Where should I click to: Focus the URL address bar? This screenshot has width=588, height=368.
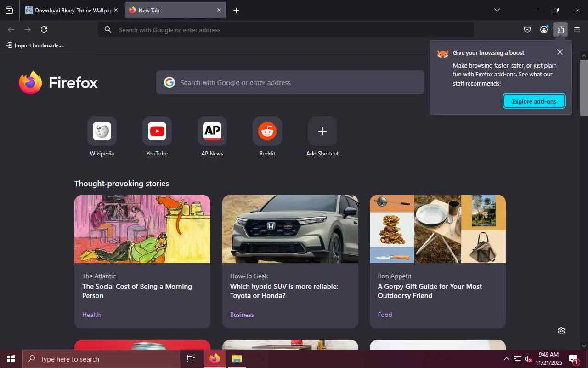(286, 29)
